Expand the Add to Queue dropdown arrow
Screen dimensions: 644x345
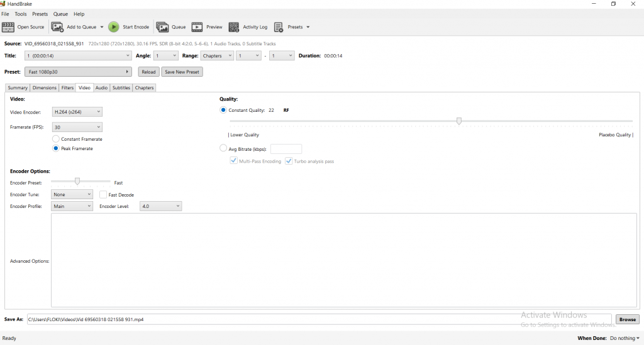coord(102,27)
